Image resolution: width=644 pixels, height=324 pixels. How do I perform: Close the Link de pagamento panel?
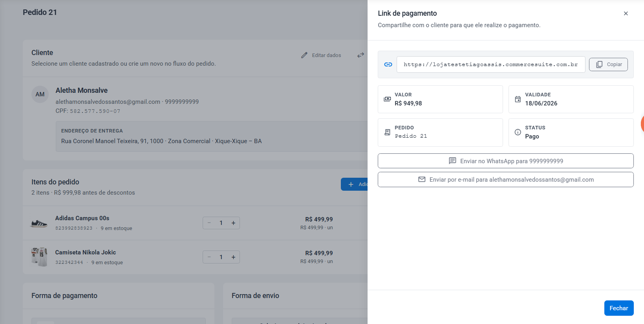626,13
